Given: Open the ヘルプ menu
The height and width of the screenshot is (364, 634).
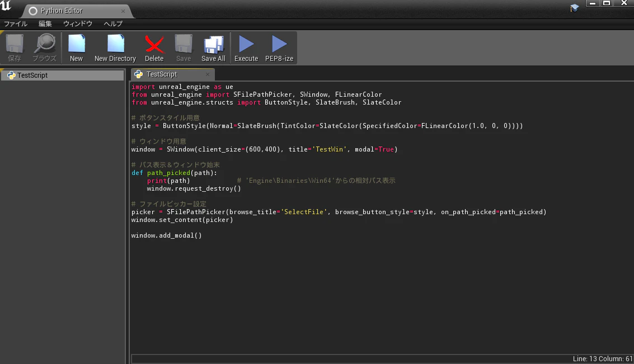Looking at the screenshot, I should click(x=113, y=24).
